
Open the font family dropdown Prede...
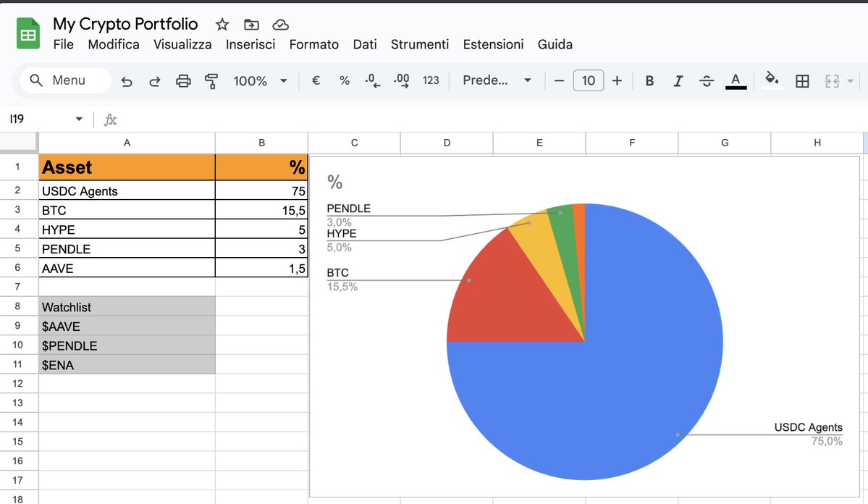click(x=497, y=81)
